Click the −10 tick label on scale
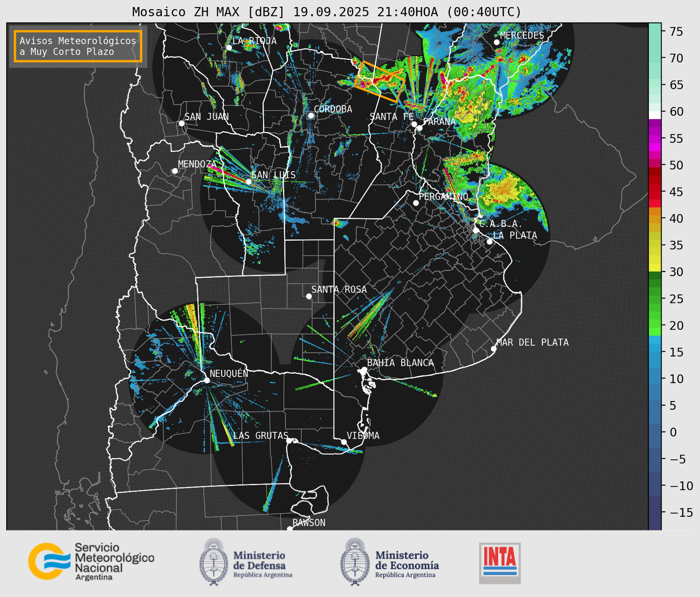 [681, 486]
